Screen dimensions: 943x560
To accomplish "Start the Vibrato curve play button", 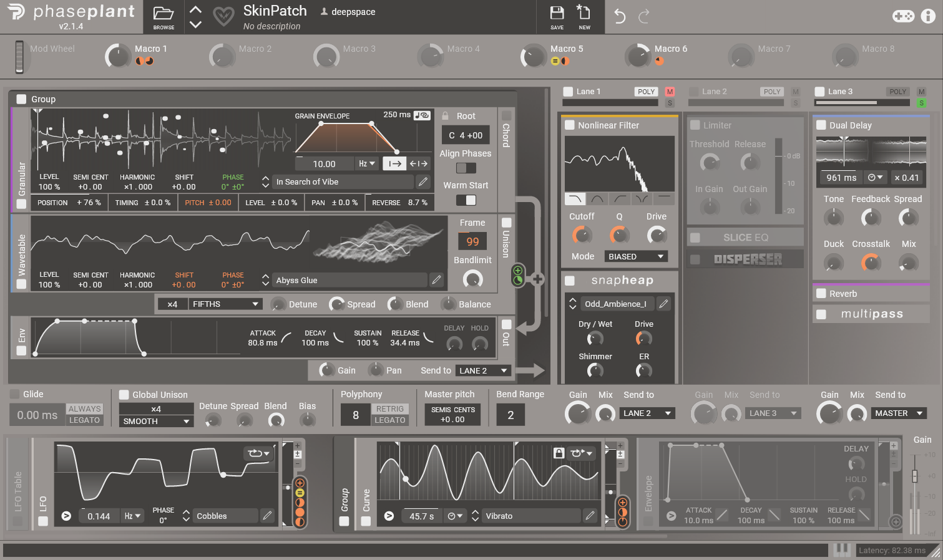I will (x=389, y=516).
